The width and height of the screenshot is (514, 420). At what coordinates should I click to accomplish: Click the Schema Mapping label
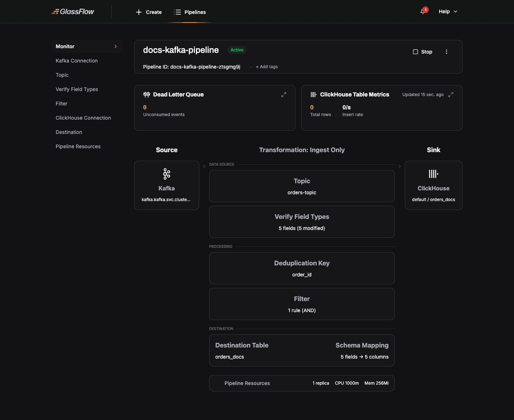click(362, 345)
